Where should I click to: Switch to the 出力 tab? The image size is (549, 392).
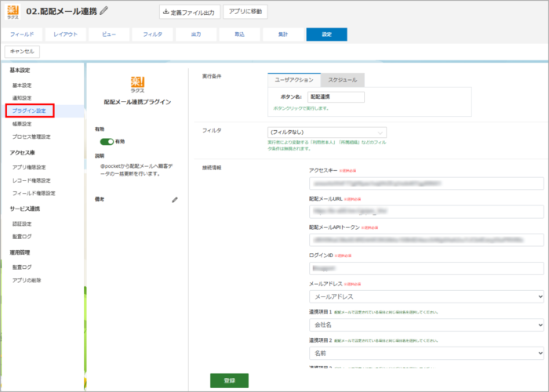(x=196, y=34)
